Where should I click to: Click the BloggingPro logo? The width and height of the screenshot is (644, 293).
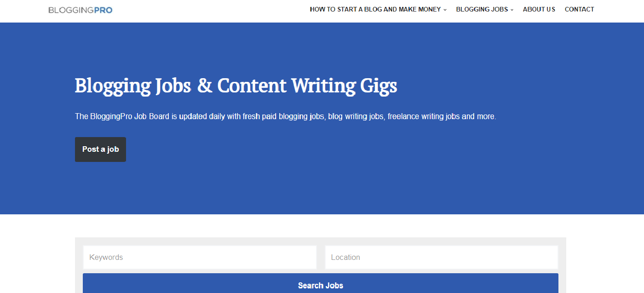point(80,10)
